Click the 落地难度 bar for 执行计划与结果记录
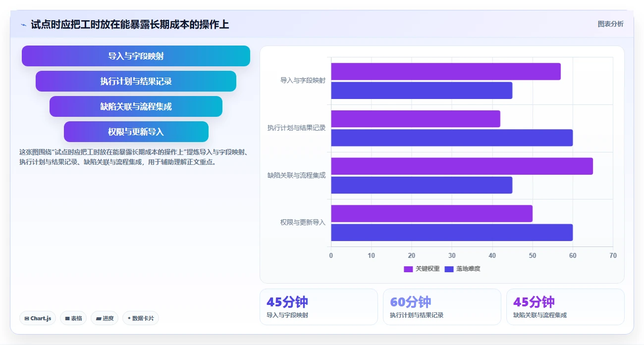 pyautogui.click(x=452, y=138)
